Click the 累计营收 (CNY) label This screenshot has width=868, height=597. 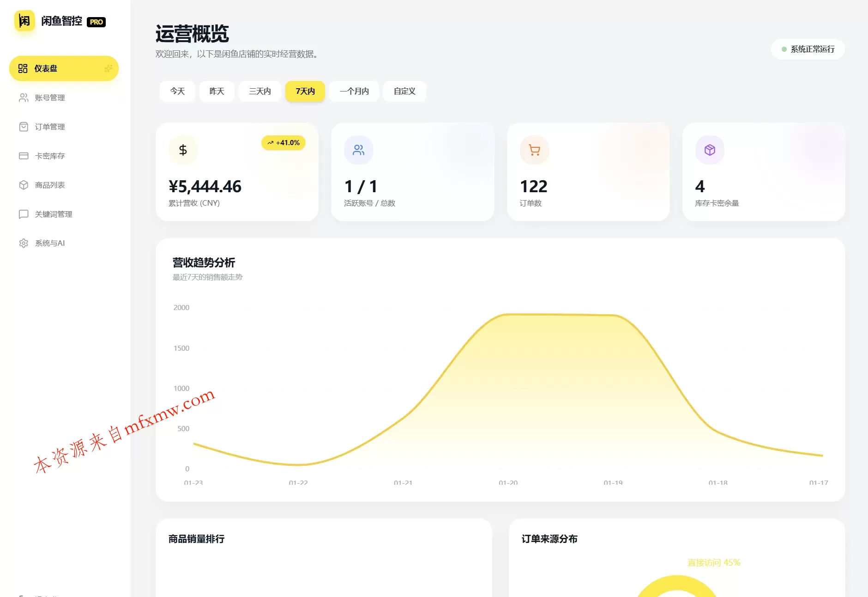pyautogui.click(x=194, y=203)
